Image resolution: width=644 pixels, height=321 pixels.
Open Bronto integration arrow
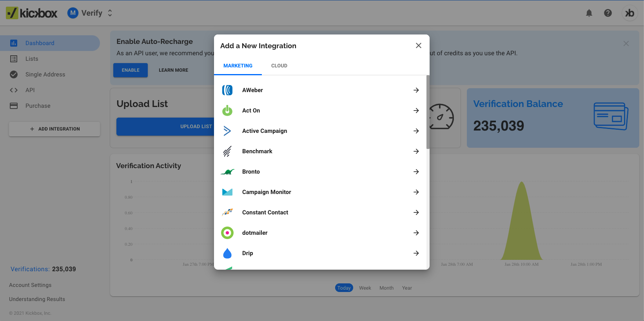(416, 172)
